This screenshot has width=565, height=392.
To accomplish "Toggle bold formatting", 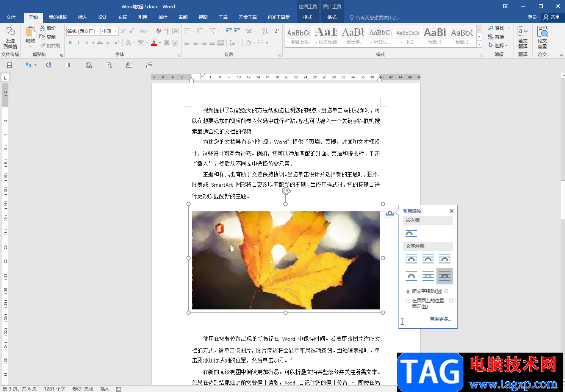I will (x=70, y=43).
